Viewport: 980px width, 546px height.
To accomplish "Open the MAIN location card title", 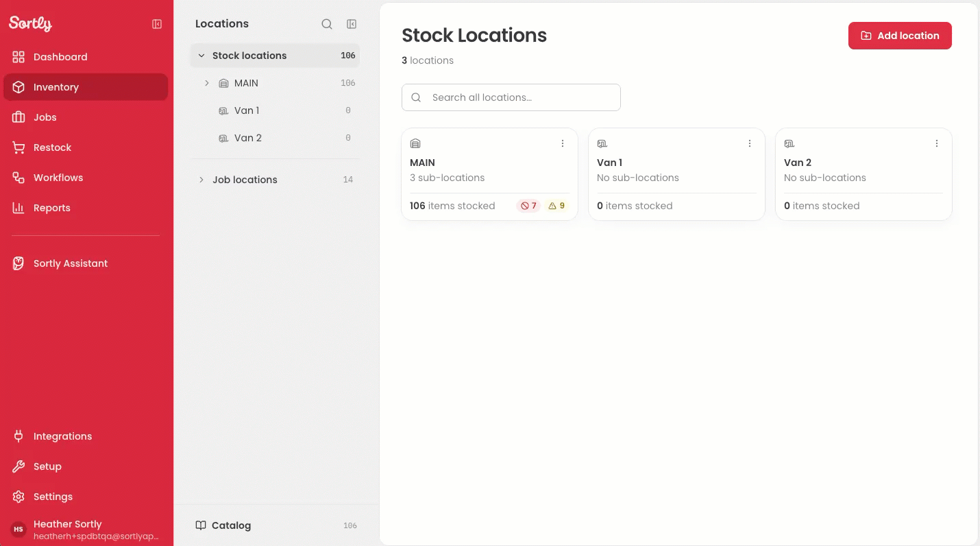I will click(x=422, y=163).
